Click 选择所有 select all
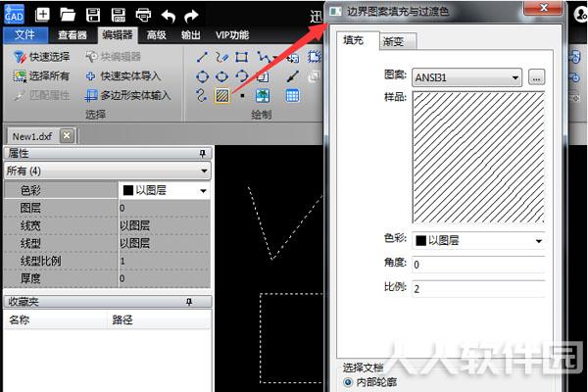588x392 pixels. tap(41, 76)
